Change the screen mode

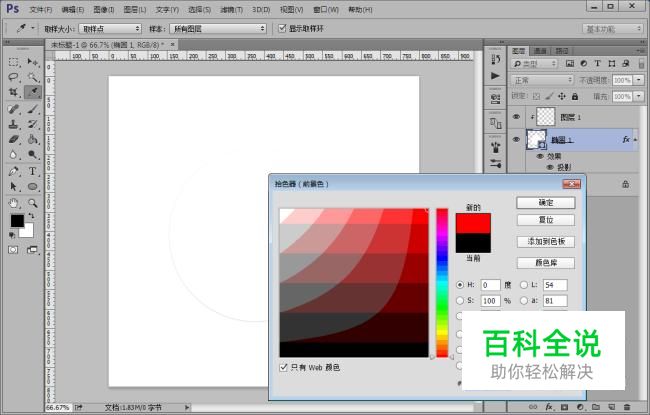point(32,250)
